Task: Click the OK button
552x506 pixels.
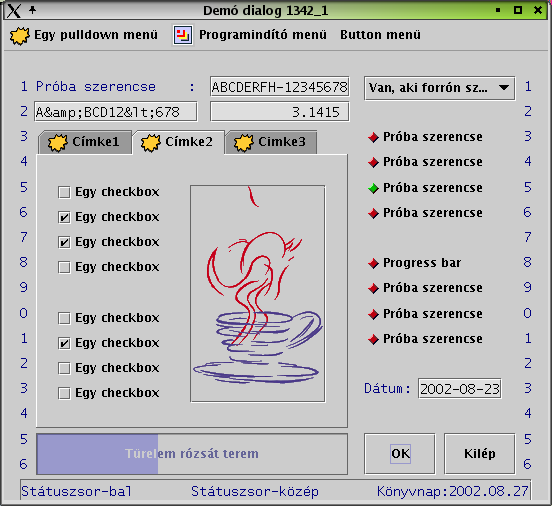Action: [x=400, y=454]
